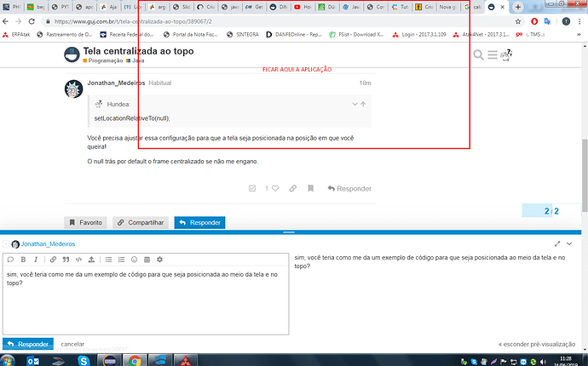This screenshot has width=588, height=366.
Task: Click the browser address bar URL
Action: 133,21
